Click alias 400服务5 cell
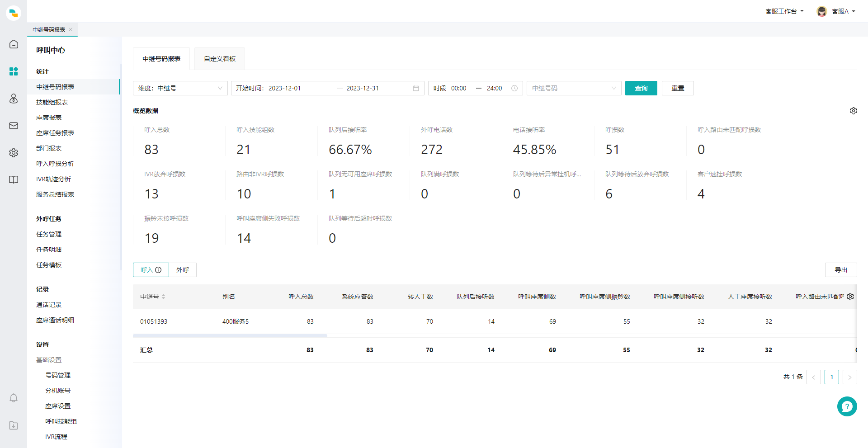The image size is (868, 448). tap(236, 321)
